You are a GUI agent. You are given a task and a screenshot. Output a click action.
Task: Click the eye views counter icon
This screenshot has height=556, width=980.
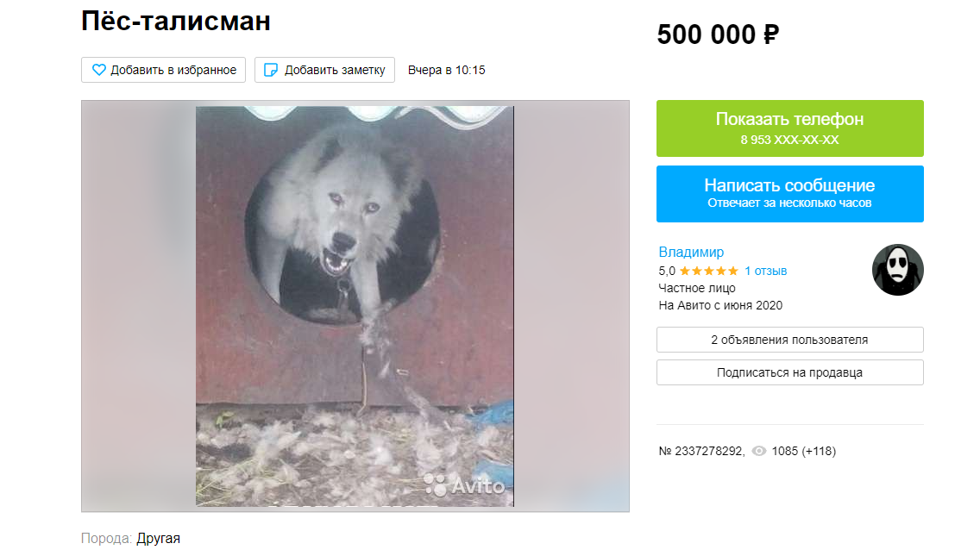pos(759,451)
